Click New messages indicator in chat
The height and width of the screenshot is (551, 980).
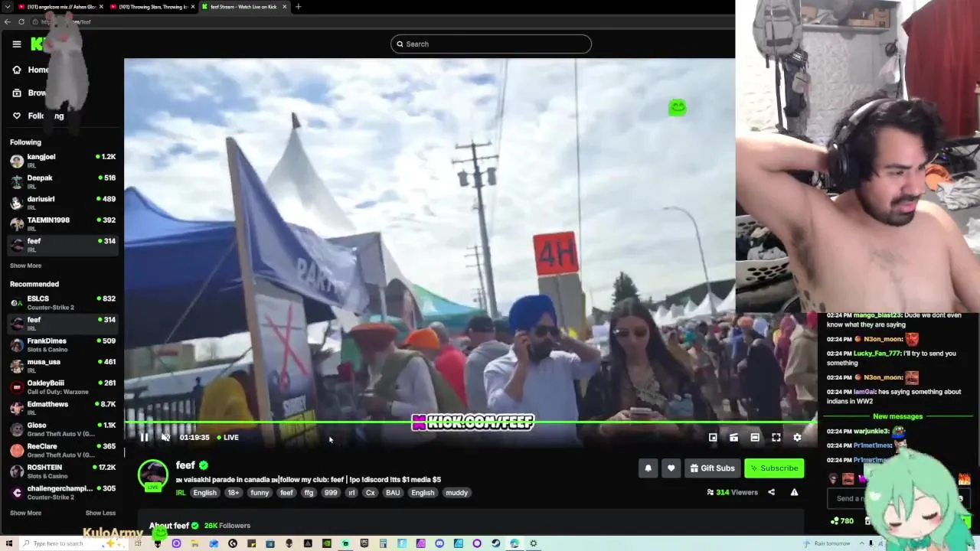[897, 416]
